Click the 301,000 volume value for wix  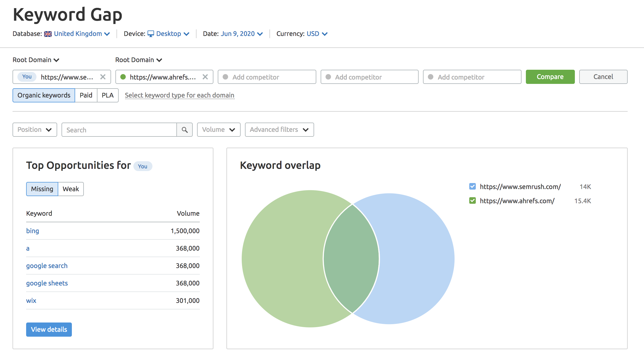click(188, 301)
